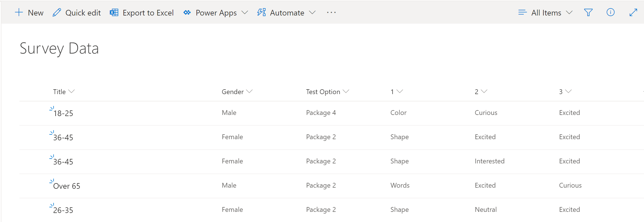Open the All Items view switcher
Image resolution: width=644 pixels, height=222 pixels.
545,13
